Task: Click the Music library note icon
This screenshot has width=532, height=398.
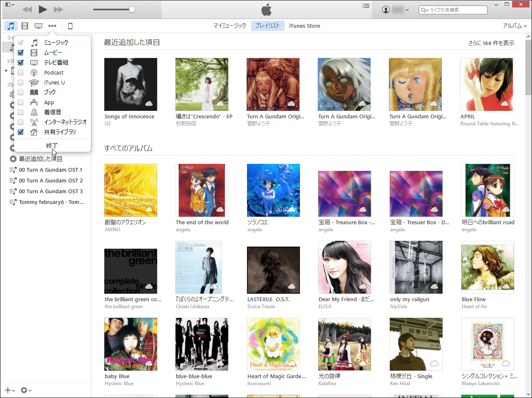Action: coord(11,26)
